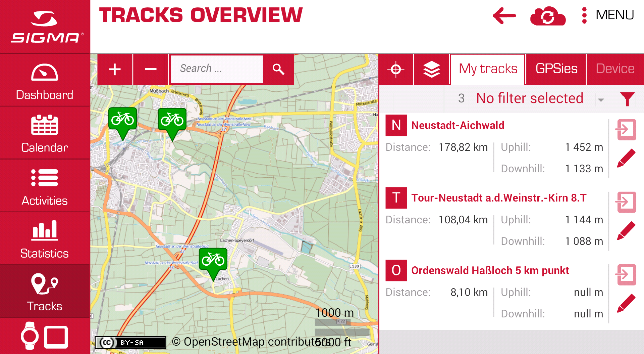Viewport: 644px width, 354px height.
Task: Open the Neustadt-Aichwald track
Action: [458, 125]
